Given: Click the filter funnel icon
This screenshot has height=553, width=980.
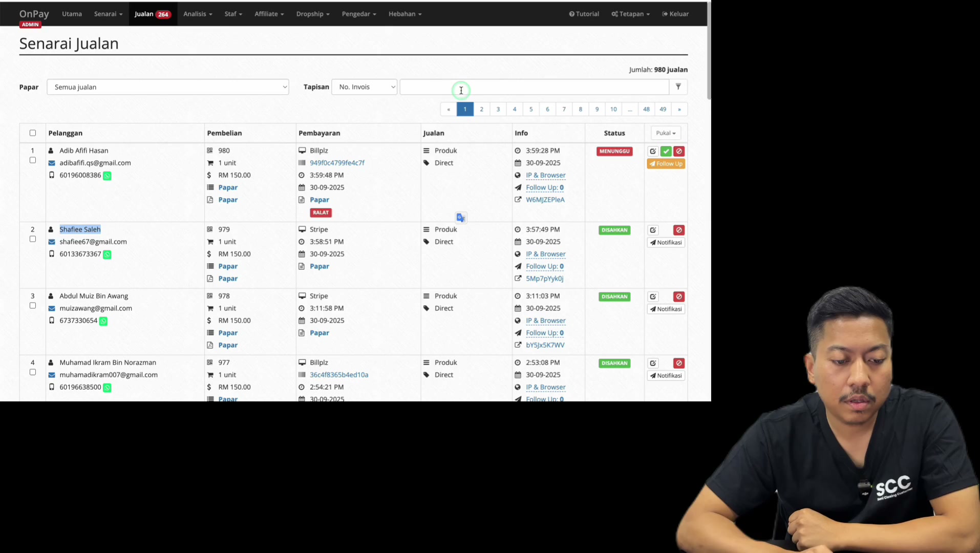Looking at the screenshot, I should click(678, 87).
